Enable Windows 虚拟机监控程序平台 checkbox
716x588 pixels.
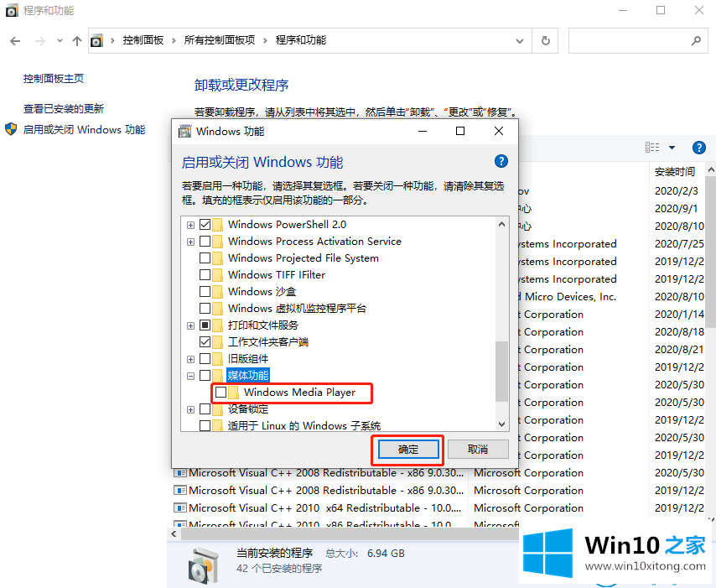205,309
